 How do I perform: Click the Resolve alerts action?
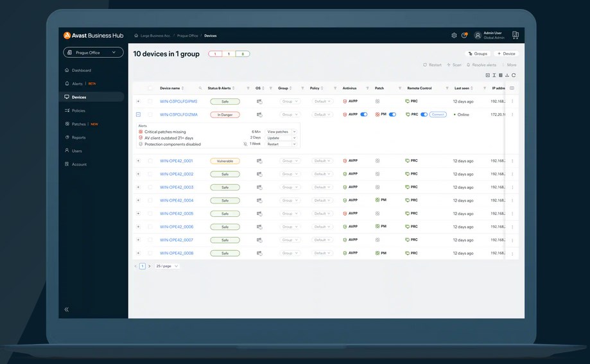tap(482, 65)
